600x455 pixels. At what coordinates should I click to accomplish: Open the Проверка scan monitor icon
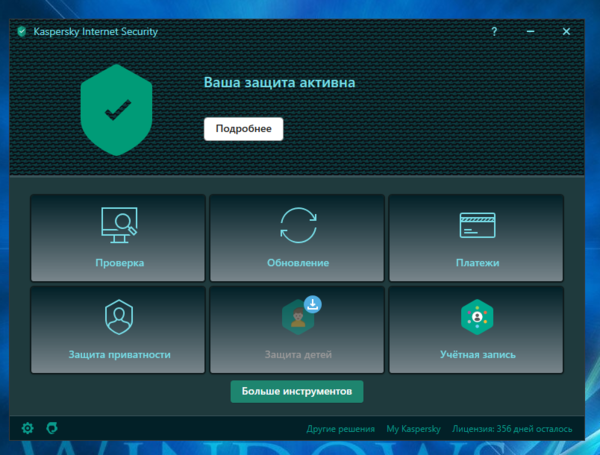pos(119,225)
